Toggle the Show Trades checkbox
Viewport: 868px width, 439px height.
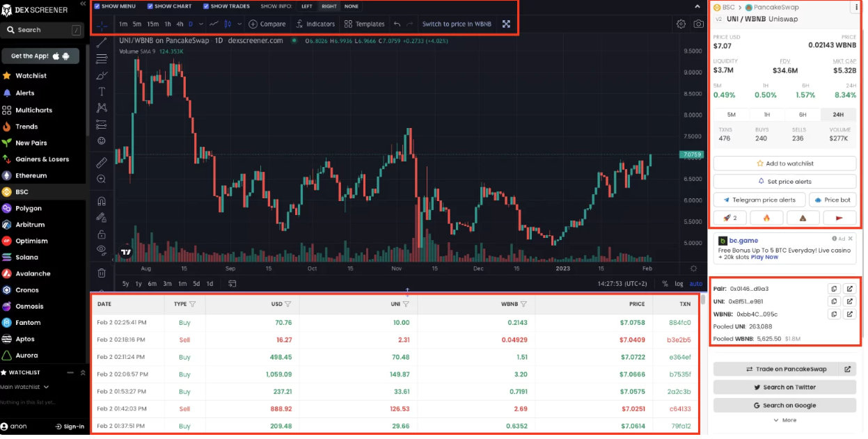[x=206, y=6]
